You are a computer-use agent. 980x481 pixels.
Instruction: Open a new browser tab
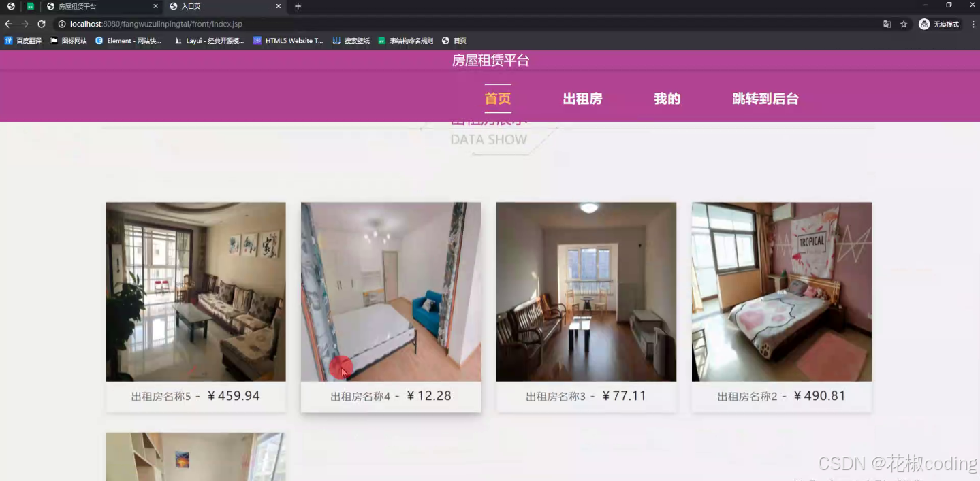pyautogui.click(x=298, y=6)
